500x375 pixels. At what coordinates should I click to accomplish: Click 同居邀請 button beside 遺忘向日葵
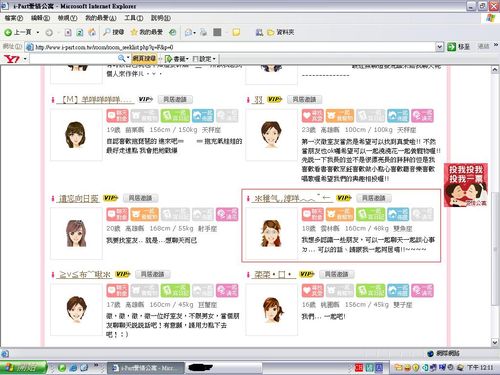pos(140,198)
